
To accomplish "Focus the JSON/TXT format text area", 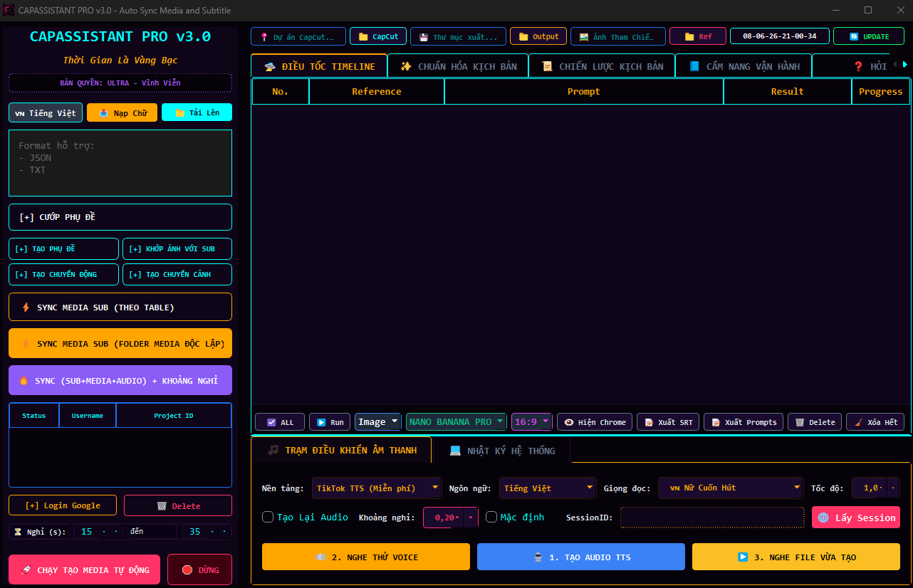I will point(120,163).
